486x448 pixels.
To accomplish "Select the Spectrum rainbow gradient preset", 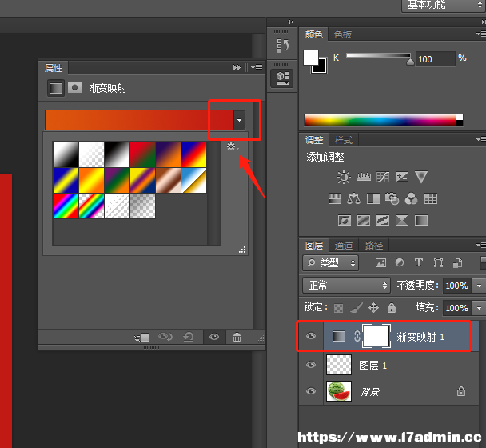I will pyautogui.click(x=66, y=206).
